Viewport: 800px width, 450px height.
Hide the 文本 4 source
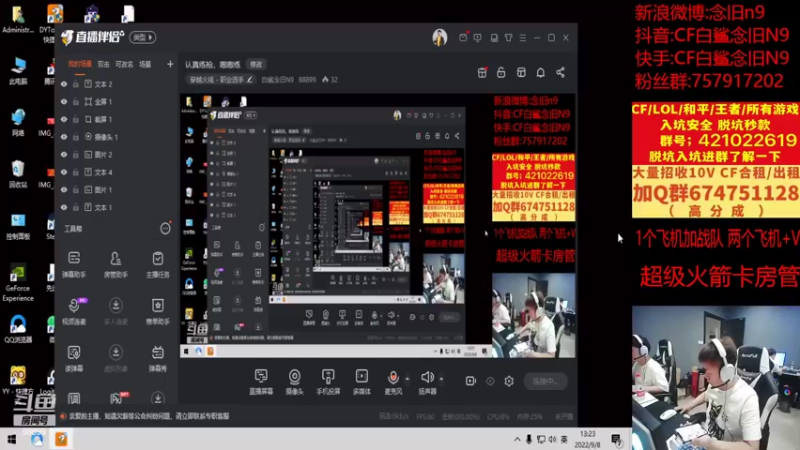coord(64,172)
